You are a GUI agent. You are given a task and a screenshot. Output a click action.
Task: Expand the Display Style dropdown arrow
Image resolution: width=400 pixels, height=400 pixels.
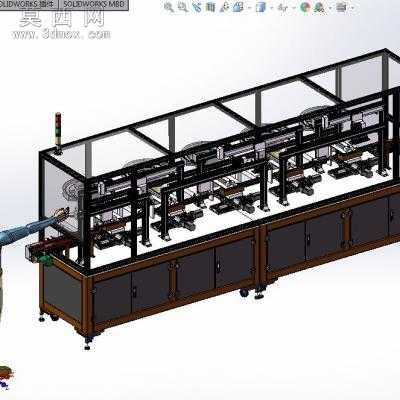(272, 8)
